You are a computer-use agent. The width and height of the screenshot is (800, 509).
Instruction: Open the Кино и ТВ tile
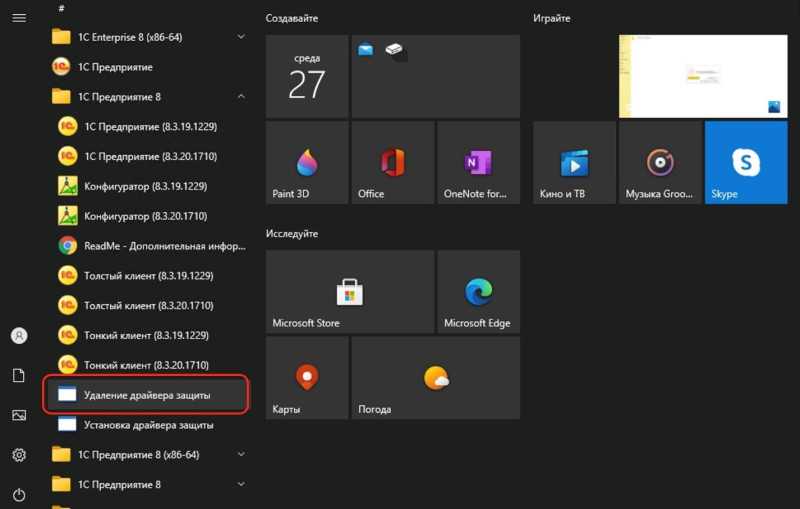pos(574,163)
